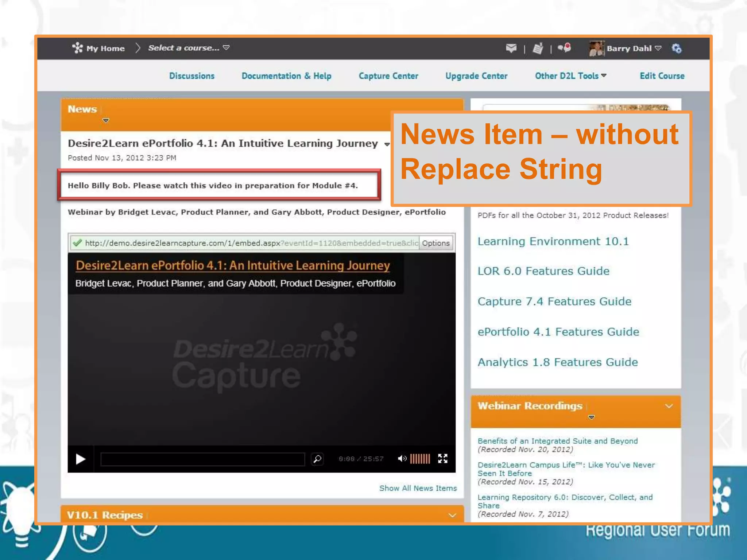
Task: Open Select a course dropdown
Action: (189, 48)
